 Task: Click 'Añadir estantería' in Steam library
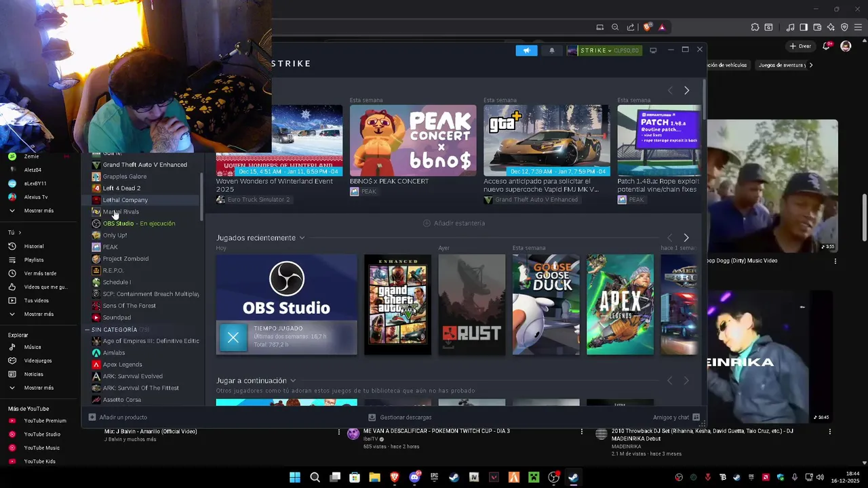click(454, 223)
